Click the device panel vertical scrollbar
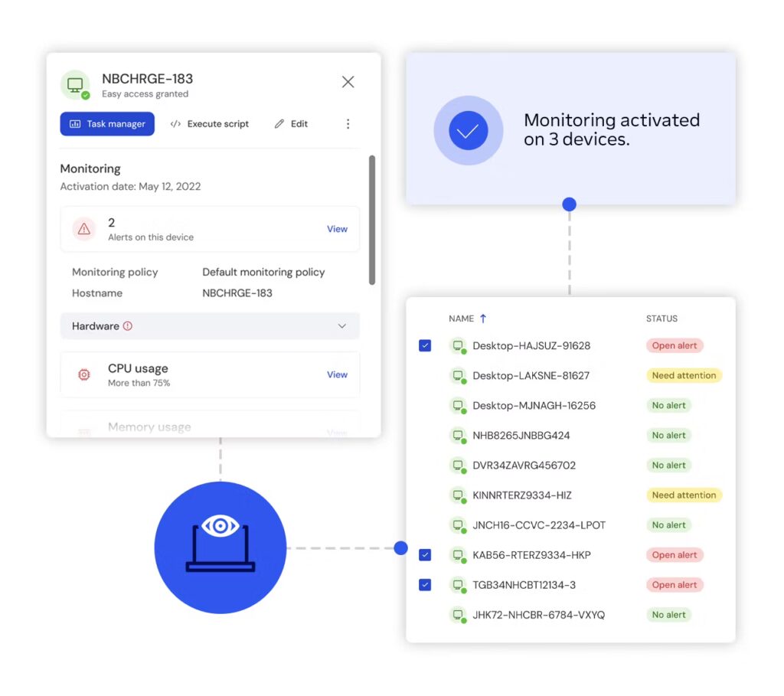 pos(372,220)
